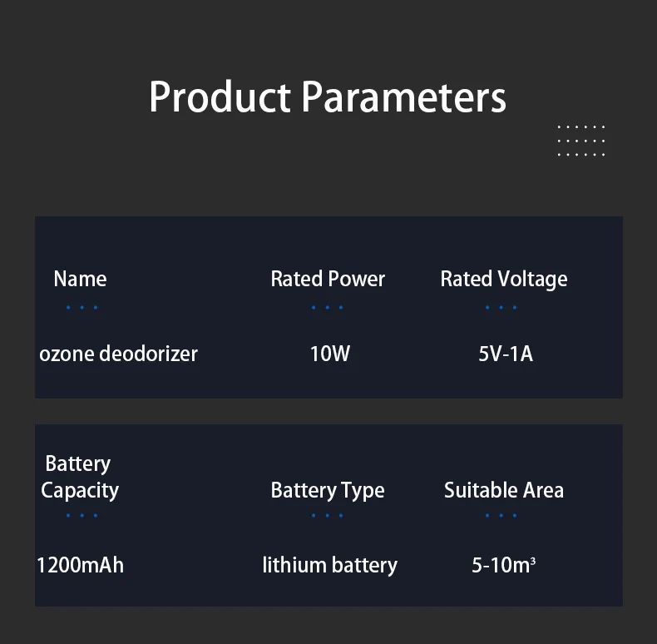Click the 1200mAh capacity value
The image size is (657, 644).
(x=80, y=565)
